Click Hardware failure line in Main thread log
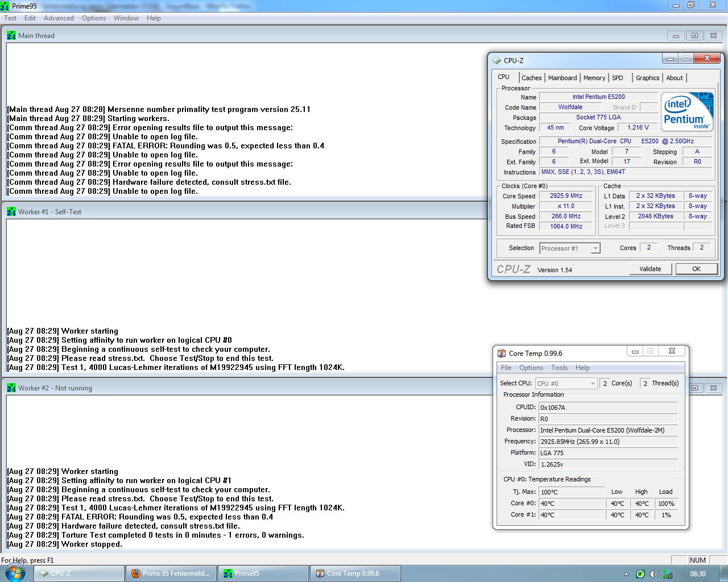The height and width of the screenshot is (582, 728). point(149,182)
